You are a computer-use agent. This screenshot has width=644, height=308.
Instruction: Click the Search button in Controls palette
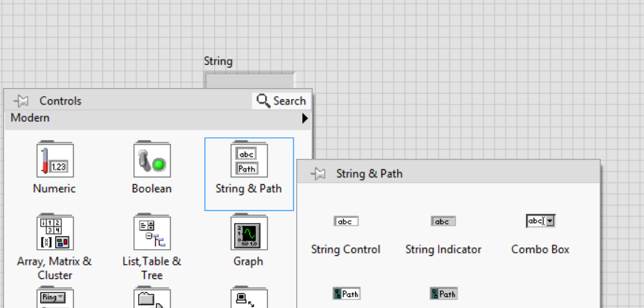281,101
